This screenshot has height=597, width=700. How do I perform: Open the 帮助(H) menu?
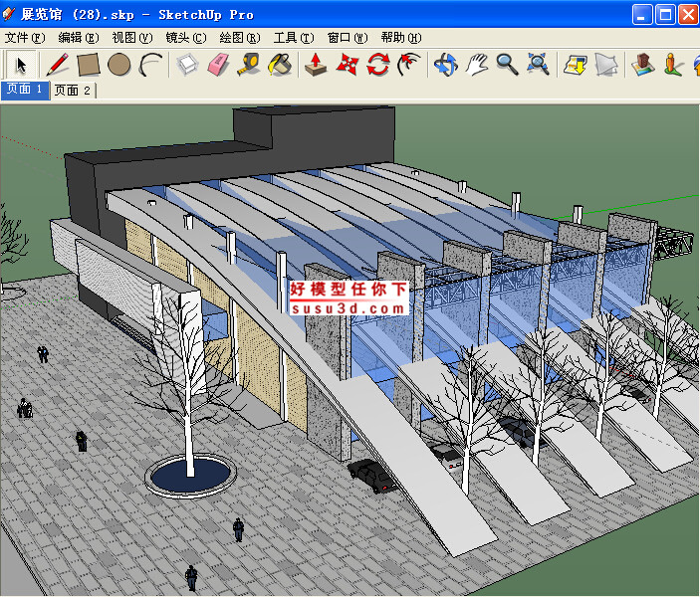tap(401, 38)
